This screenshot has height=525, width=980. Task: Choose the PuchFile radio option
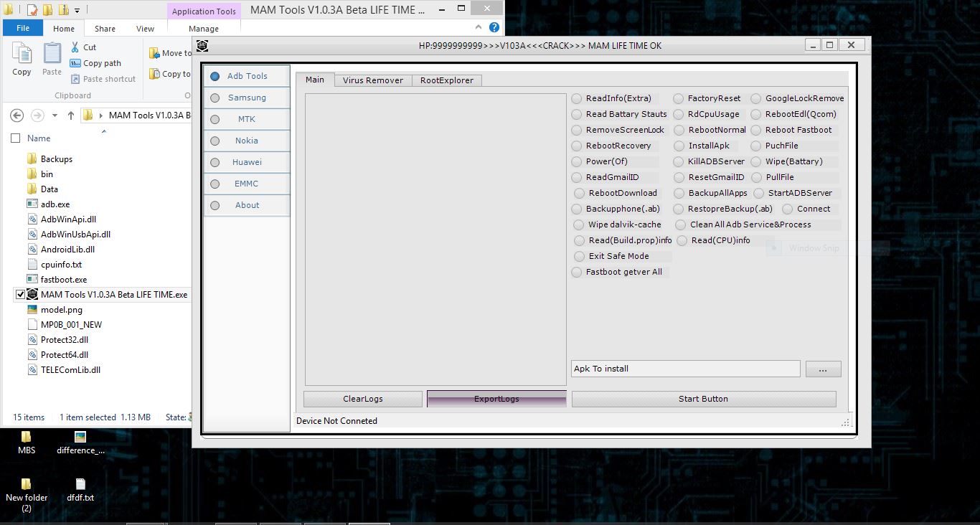click(756, 146)
